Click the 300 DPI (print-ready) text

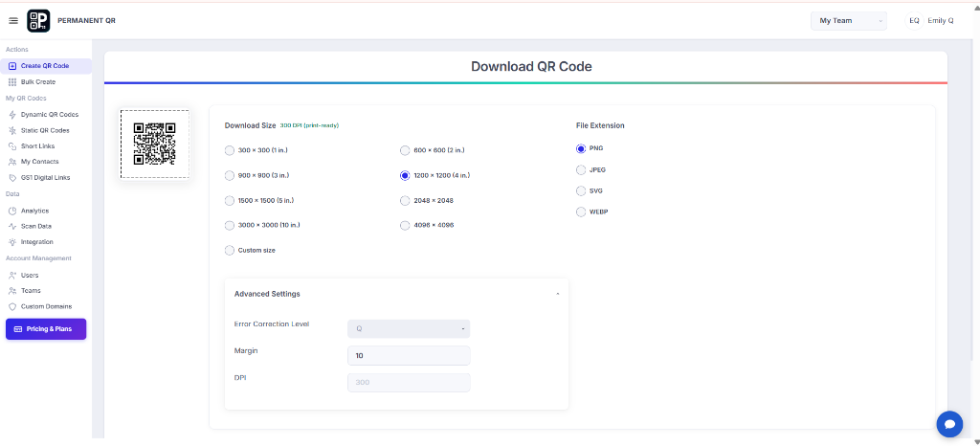[309, 125]
